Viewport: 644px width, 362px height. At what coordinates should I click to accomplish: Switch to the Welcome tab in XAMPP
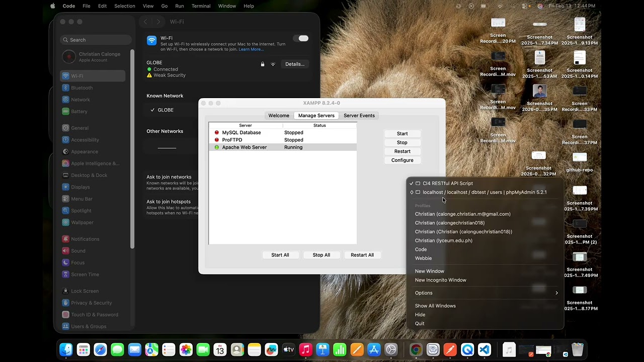coord(279,116)
